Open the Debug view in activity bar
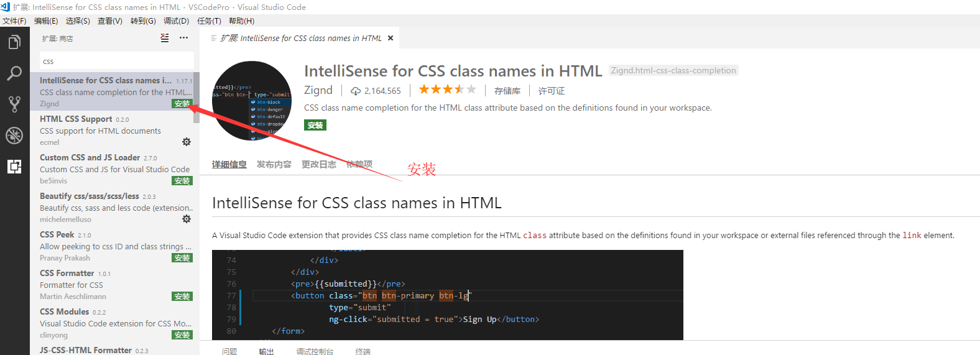The height and width of the screenshot is (355, 980). (14, 135)
